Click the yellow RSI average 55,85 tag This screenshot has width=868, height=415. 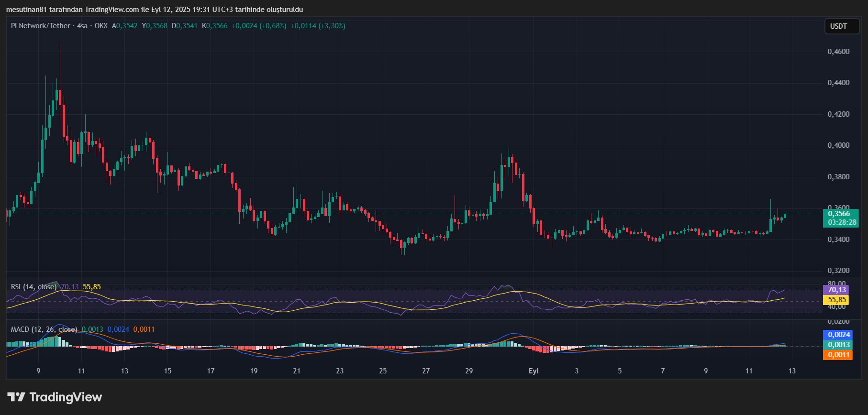coord(837,300)
